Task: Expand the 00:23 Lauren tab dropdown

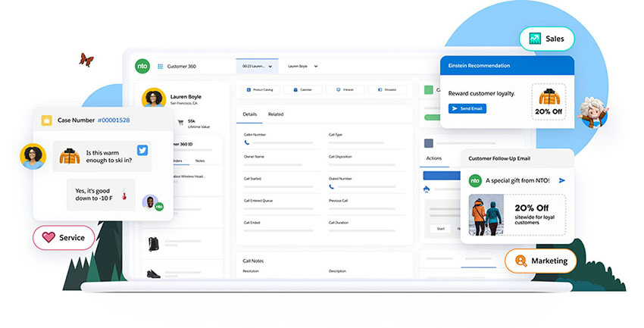Action: [x=272, y=67]
